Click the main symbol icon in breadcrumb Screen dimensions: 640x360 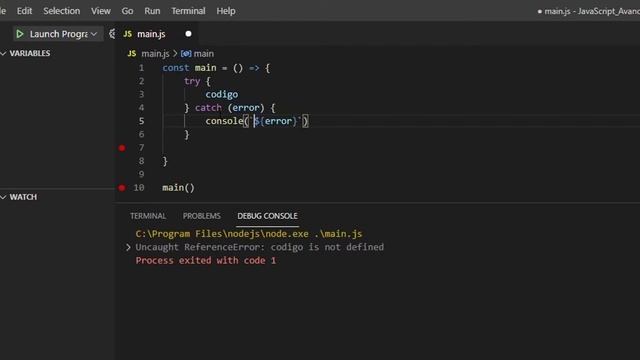(186, 53)
